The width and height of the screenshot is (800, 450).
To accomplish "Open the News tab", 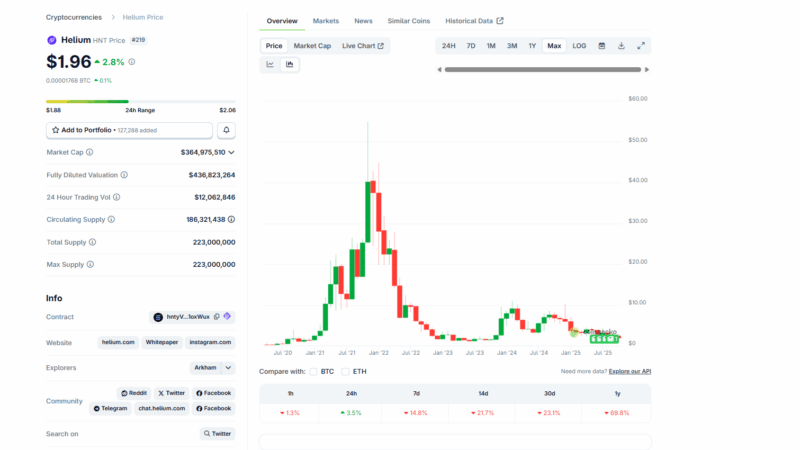I will pos(363,21).
